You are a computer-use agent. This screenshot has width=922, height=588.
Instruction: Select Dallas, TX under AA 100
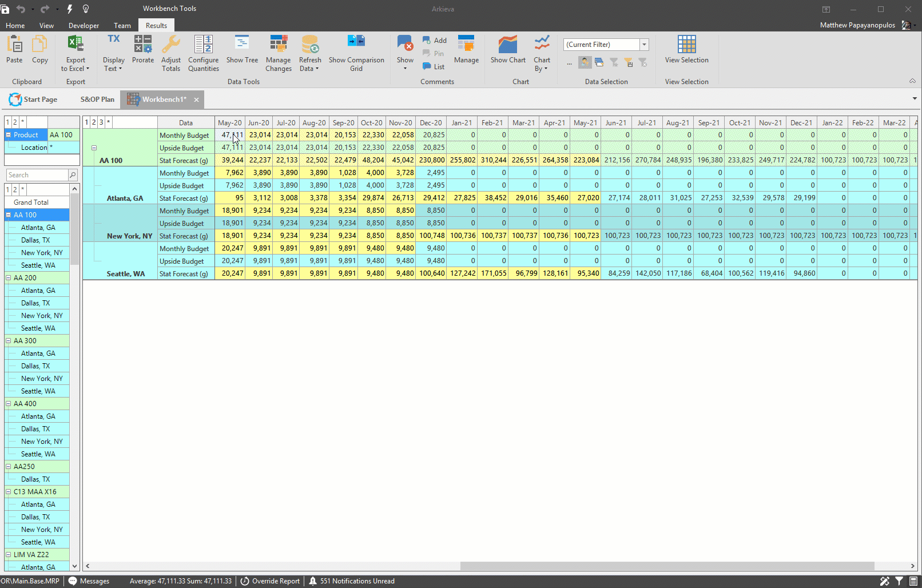[35, 240]
